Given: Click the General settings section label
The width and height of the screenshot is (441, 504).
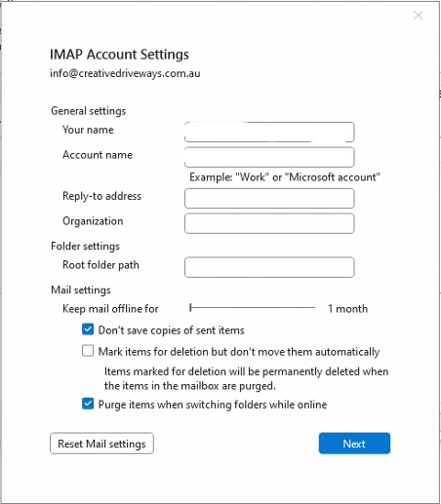Looking at the screenshot, I should pyautogui.click(x=89, y=111).
